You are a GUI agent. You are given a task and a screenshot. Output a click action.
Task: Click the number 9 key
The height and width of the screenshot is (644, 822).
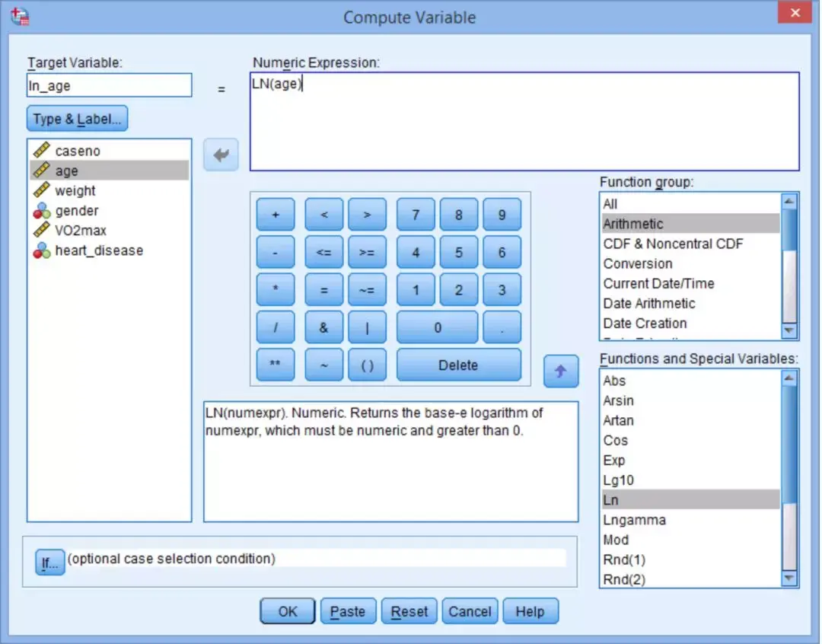click(502, 215)
